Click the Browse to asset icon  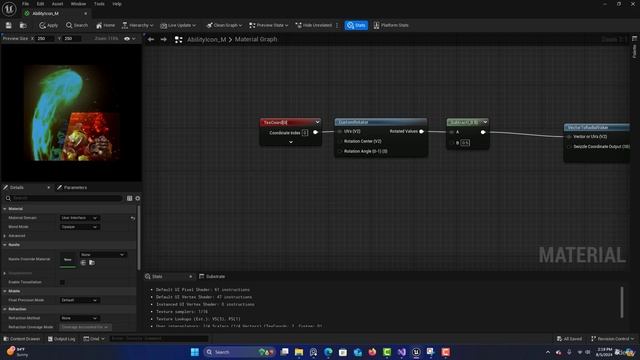click(23, 25)
